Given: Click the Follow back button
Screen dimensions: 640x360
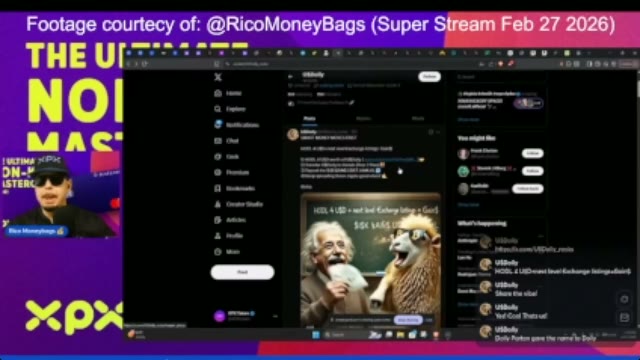Looking at the screenshot, I should pos(528,189).
